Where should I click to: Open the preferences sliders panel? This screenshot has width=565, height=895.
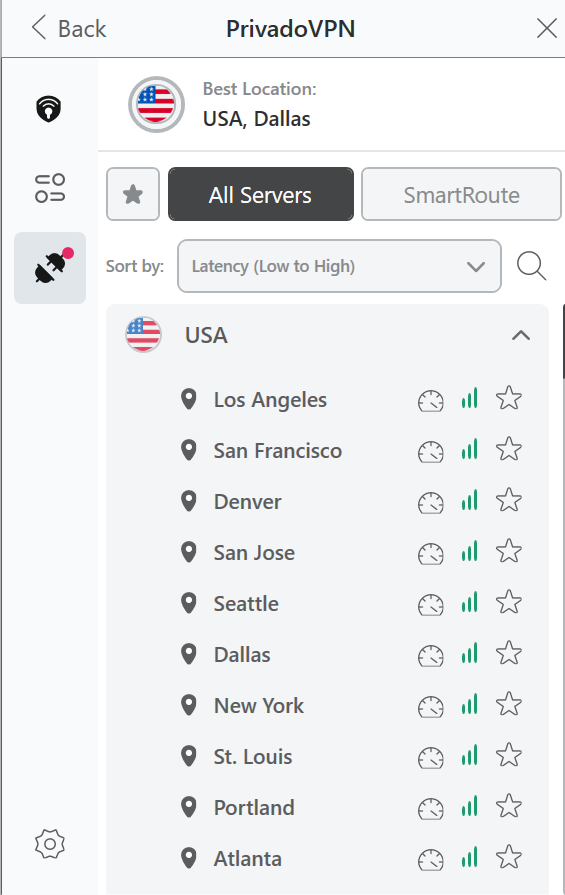pyautogui.click(x=50, y=188)
